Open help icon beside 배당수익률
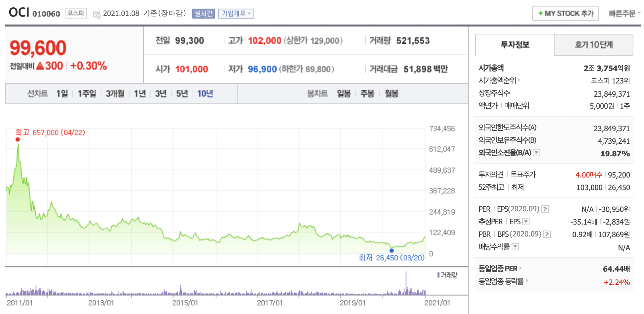644x314 pixels. [x=515, y=247]
